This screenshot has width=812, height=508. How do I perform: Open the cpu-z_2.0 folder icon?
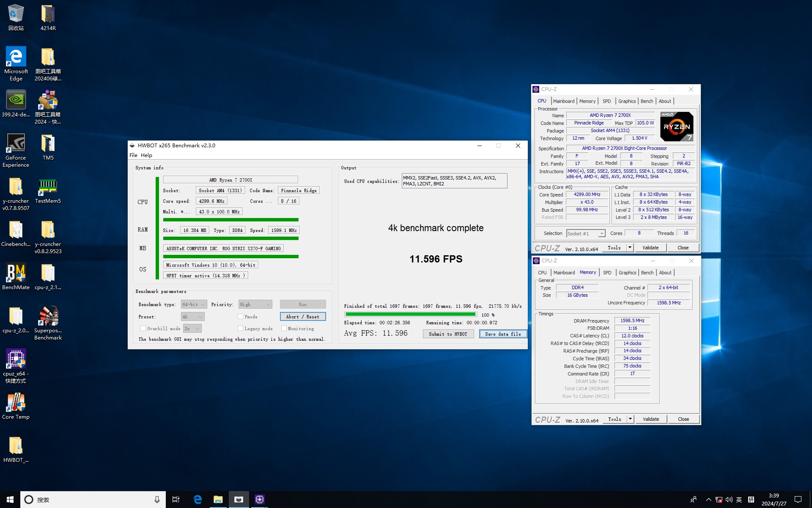tap(16, 320)
